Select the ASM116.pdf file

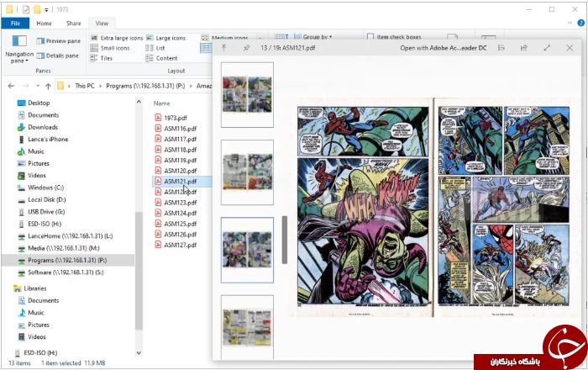click(x=176, y=129)
